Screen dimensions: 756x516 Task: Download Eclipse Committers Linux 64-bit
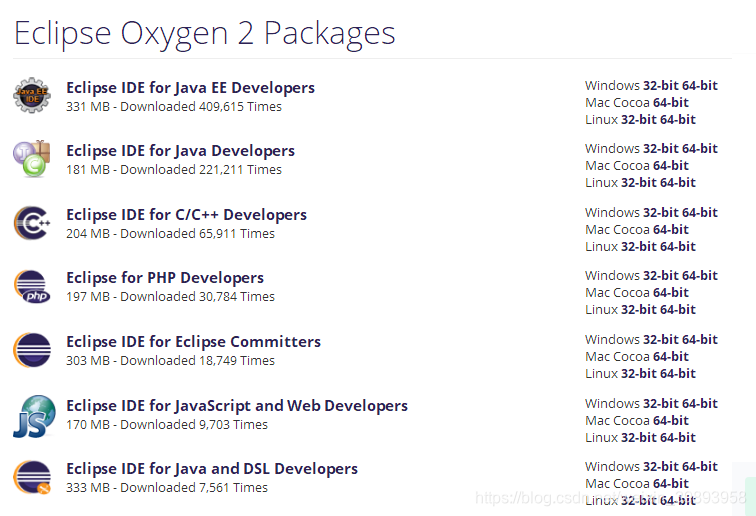[x=677, y=373]
